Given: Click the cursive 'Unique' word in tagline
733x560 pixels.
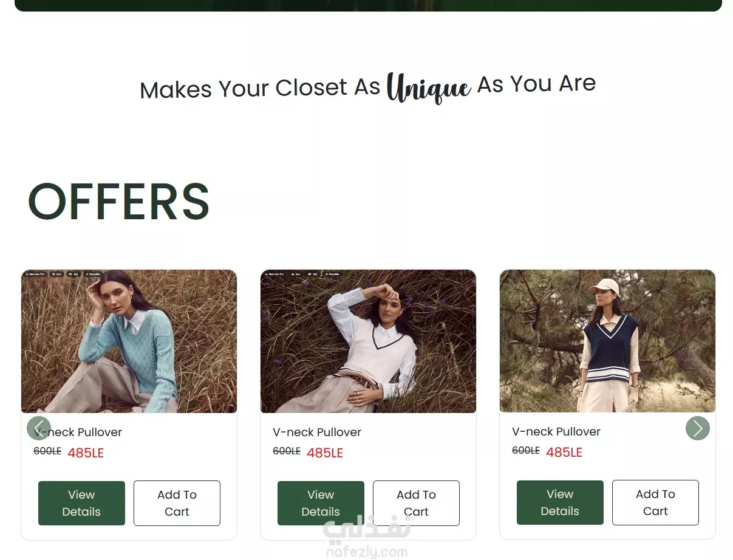Looking at the screenshot, I should pos(429,88).
